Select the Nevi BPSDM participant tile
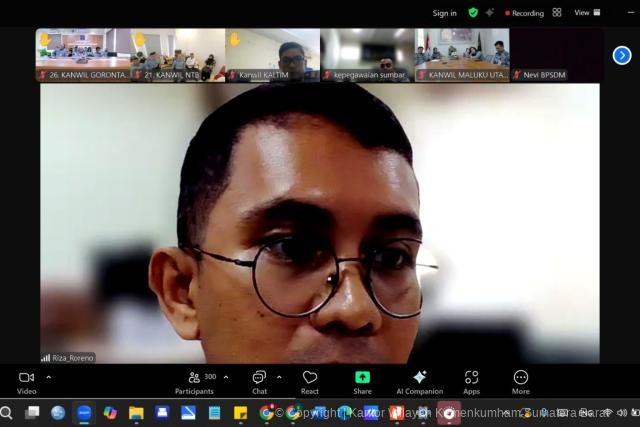 click(x=556, y=54)
